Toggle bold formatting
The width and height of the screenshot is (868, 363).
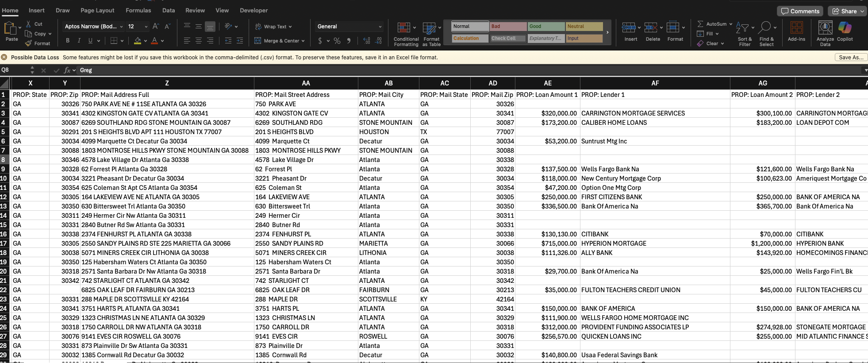tap(68, 41)
